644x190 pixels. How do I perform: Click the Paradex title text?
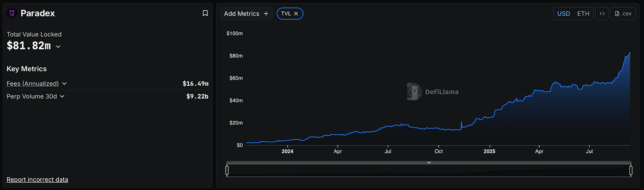(x=38, y=13)
